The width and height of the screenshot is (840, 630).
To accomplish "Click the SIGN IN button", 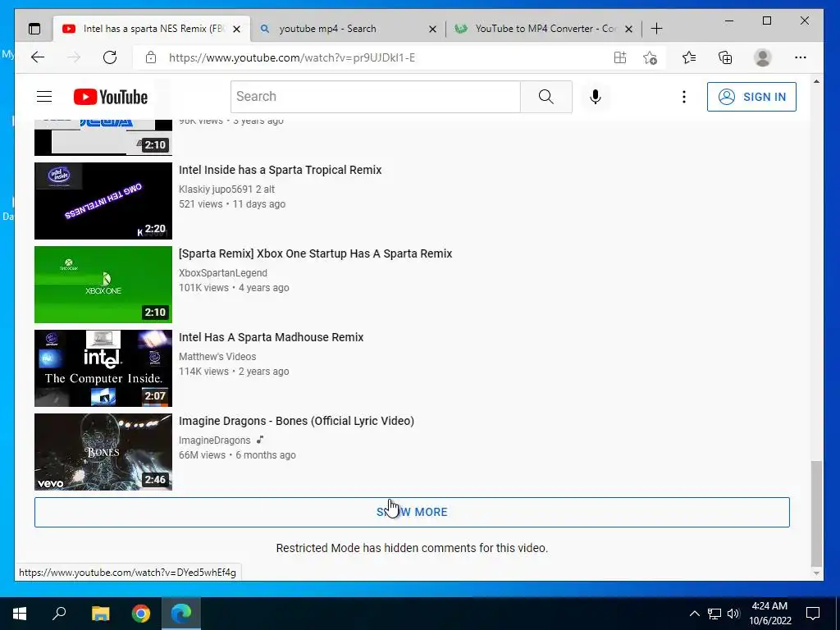I will tap(751, 97).
